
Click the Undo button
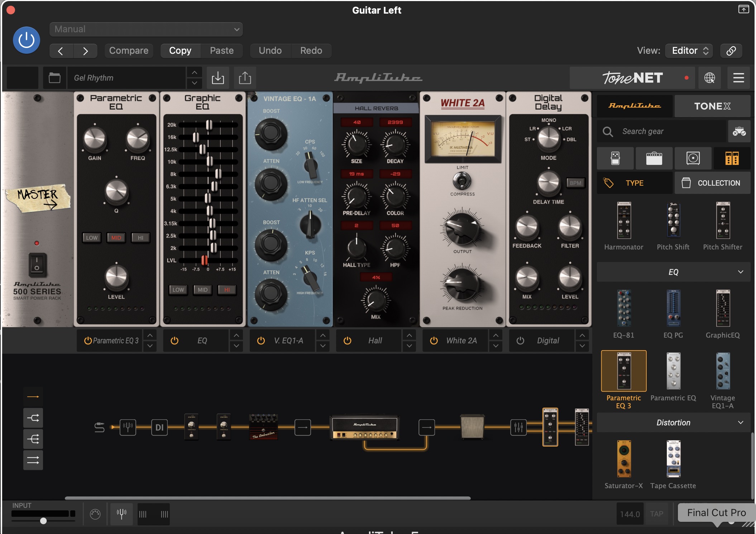click(270, 51)
